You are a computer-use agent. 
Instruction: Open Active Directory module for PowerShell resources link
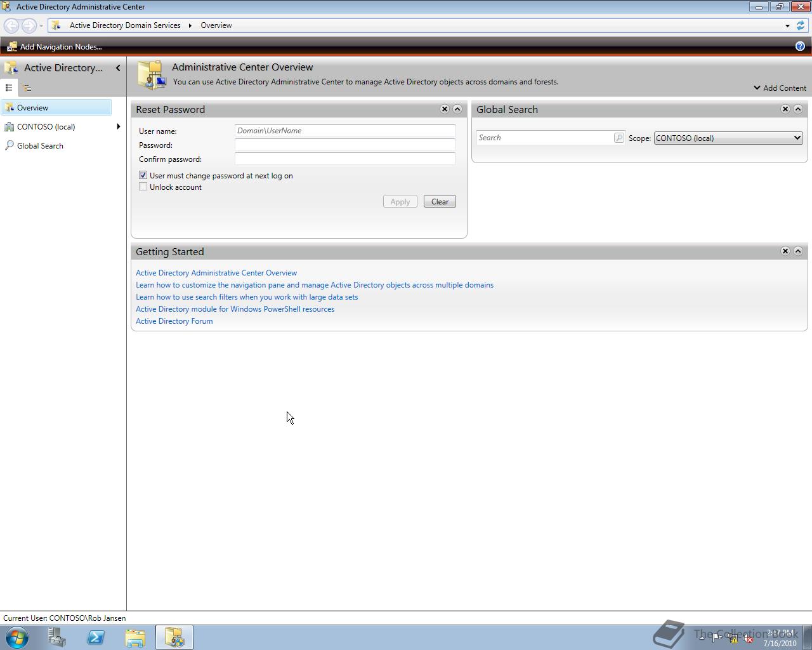tap(235, 309)
